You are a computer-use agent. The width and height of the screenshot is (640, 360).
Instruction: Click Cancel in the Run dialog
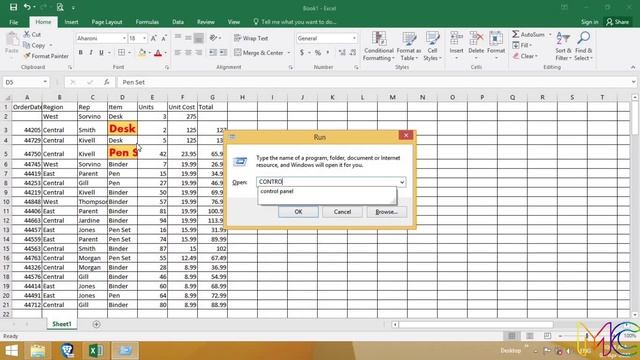(342, 211)
